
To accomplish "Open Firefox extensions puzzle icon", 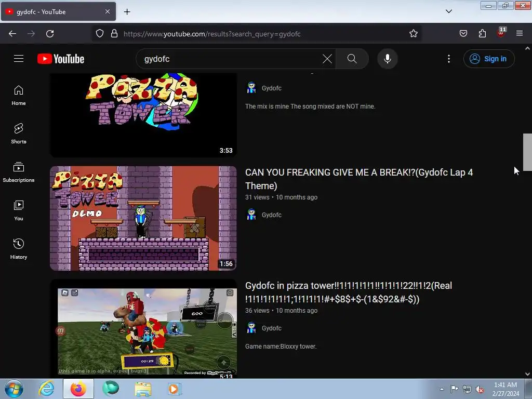I will (x=482, y=34).
